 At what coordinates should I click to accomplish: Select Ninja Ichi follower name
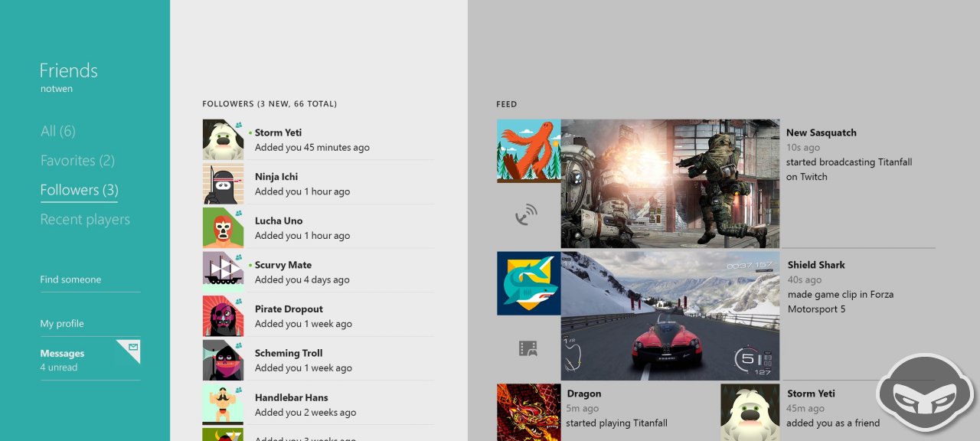click(x=276, y=177)
